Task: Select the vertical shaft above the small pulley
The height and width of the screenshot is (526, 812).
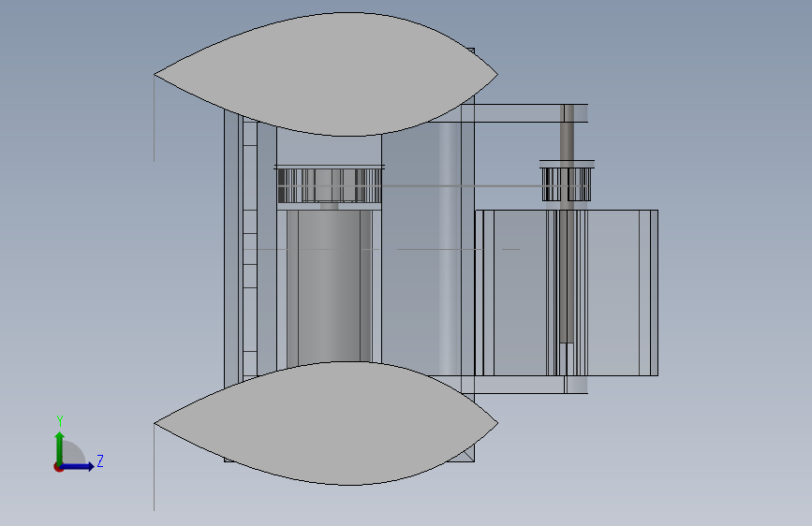Action: 568,133
